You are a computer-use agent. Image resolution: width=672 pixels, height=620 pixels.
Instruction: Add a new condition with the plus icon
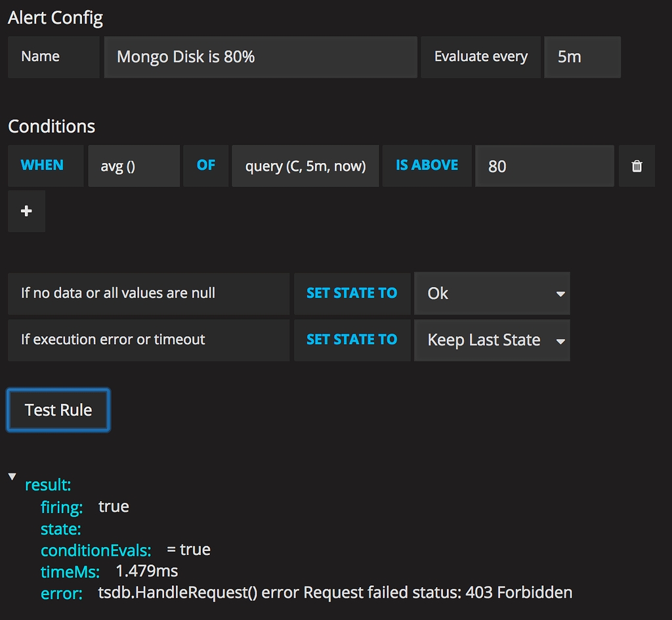[26, 211]
